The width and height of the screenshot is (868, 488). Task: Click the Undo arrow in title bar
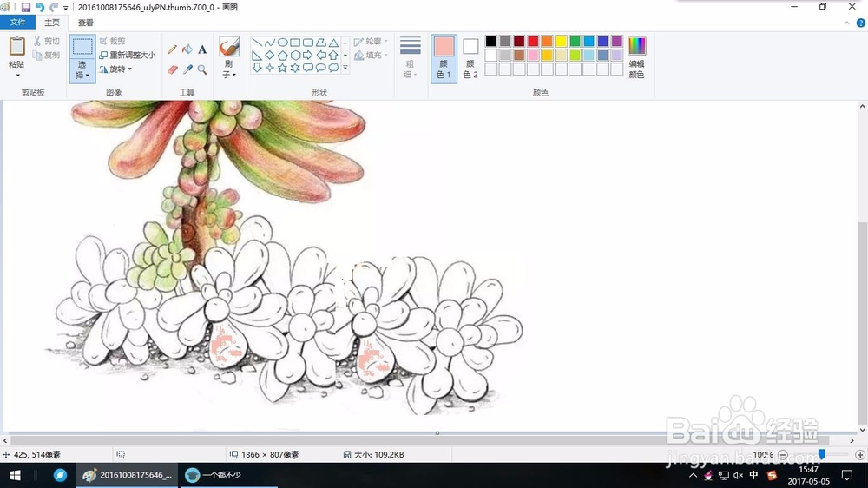[x=40, y=7]
